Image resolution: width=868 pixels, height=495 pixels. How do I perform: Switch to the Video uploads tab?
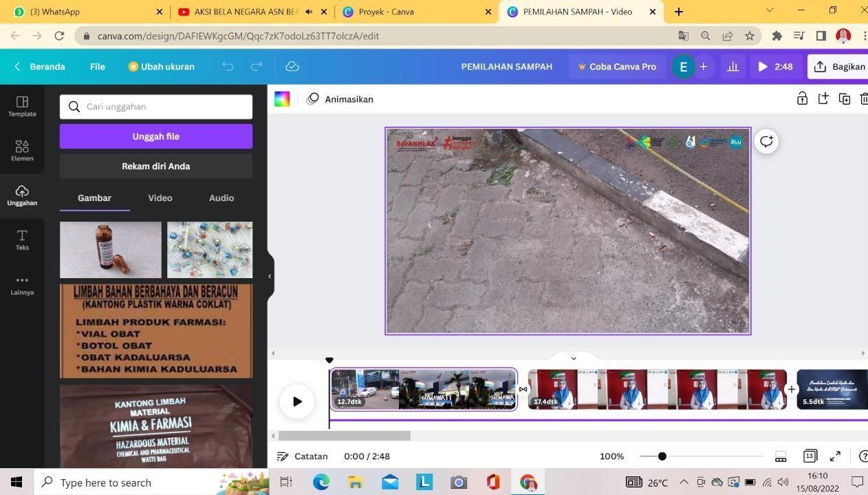(x=160, y=198)
